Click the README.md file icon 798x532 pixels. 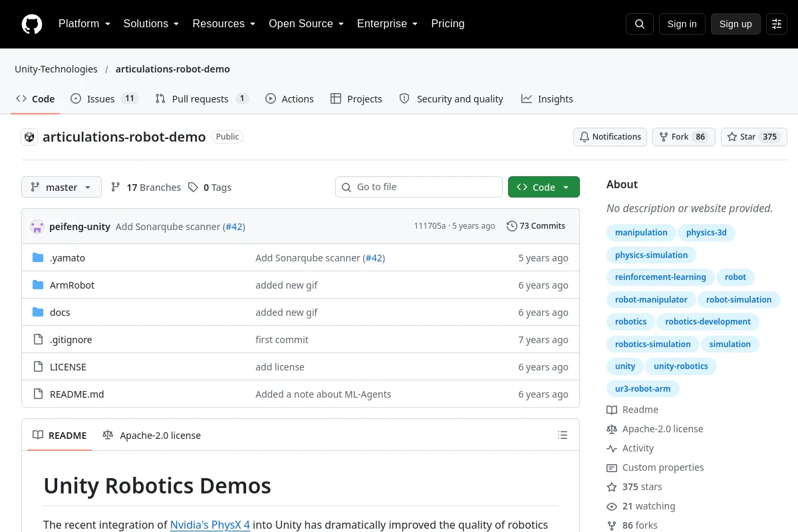click(38, 394)
